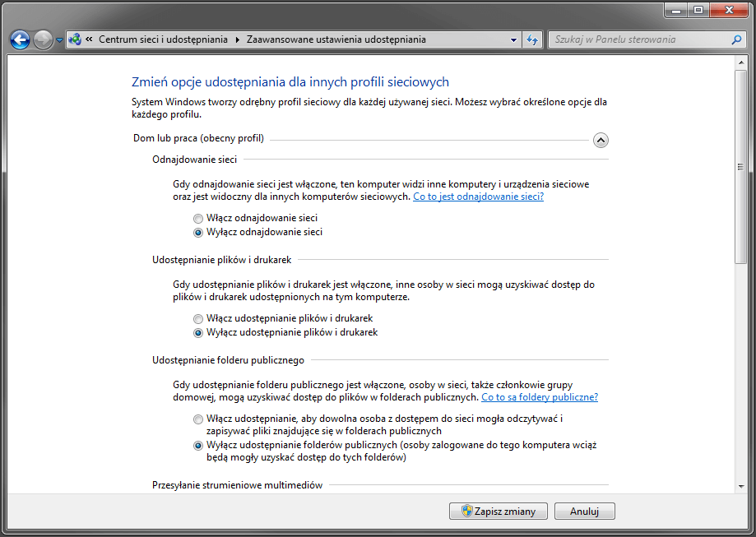Click the magnifier icon in search box
The height and width of the screenshot is (537, 756).
tap(736, 39)
